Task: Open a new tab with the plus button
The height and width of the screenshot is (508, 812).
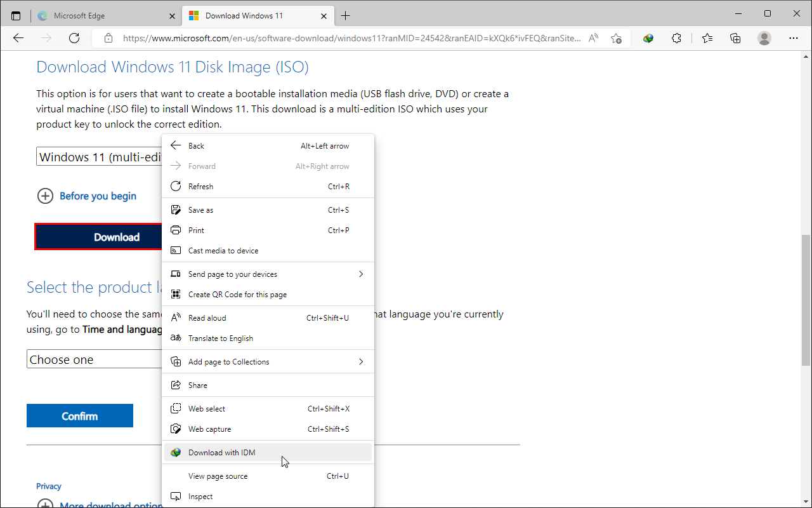Action: coord(345,15)
